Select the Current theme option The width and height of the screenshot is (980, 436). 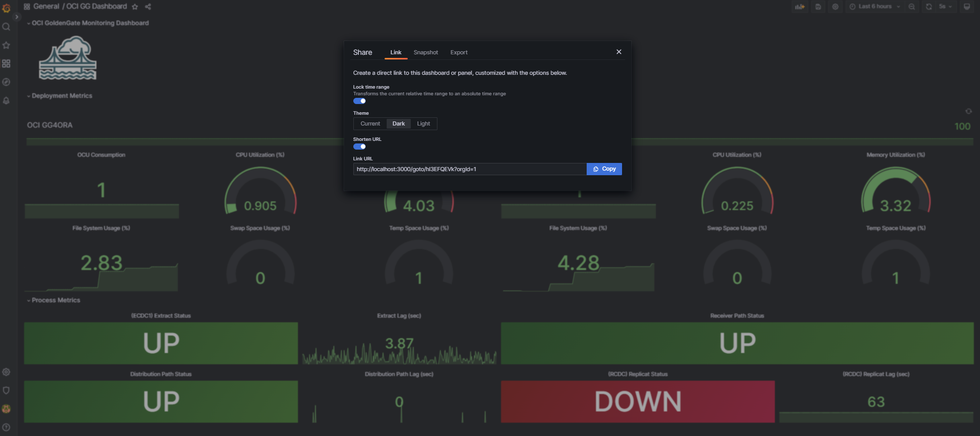click(370, 123)
